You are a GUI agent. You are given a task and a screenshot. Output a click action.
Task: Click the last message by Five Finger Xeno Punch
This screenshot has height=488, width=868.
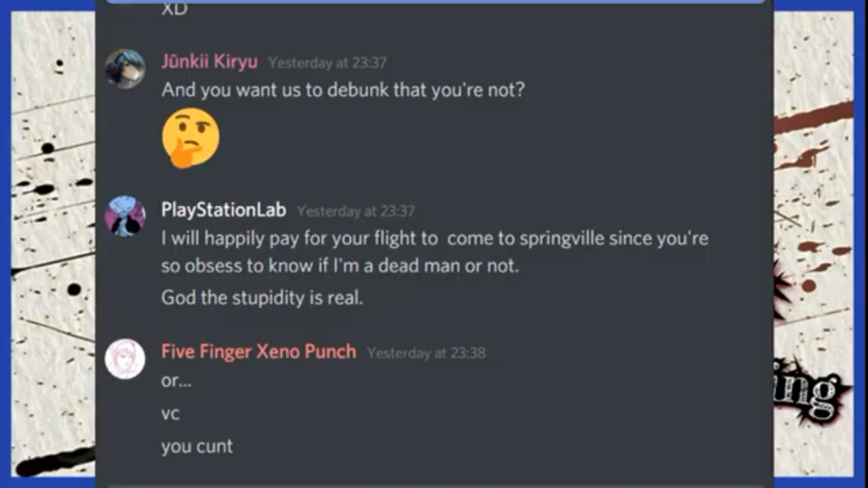tap(197, 446)
